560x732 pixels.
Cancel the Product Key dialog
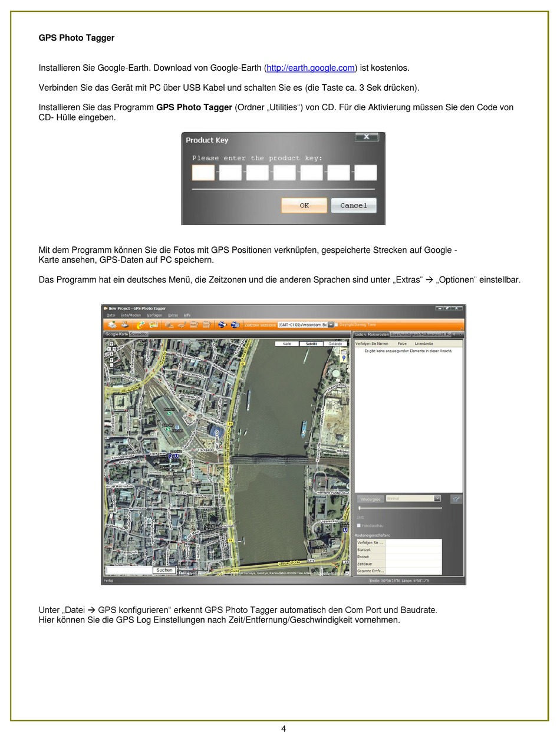click(x=354, y=205)
